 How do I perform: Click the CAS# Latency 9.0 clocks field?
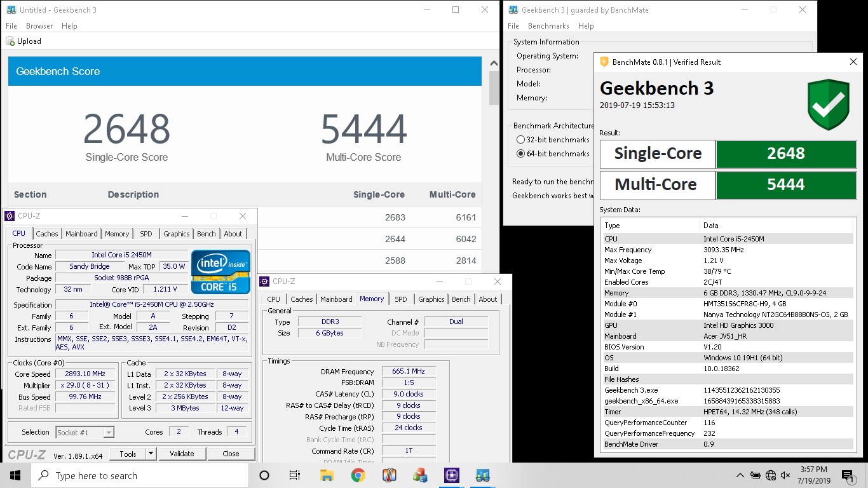[409, 394]
